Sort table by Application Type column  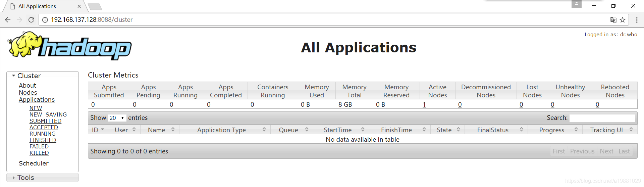[225, 130]
